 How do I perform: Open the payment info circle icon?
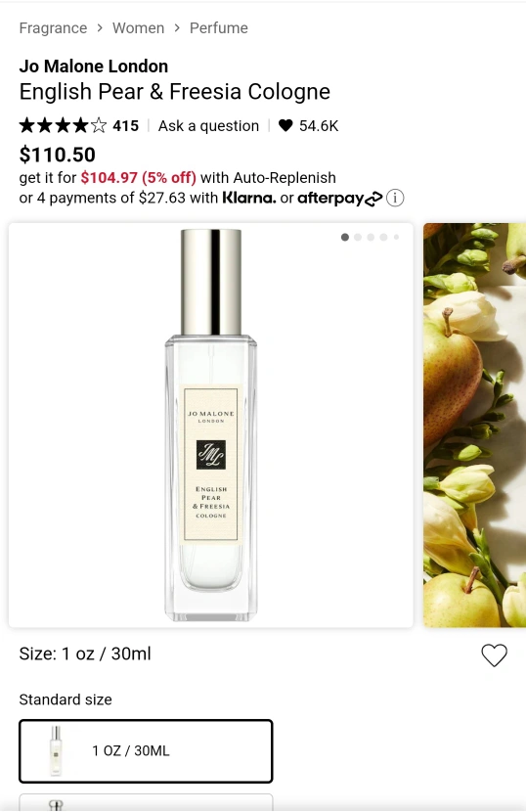pos(395,198)
